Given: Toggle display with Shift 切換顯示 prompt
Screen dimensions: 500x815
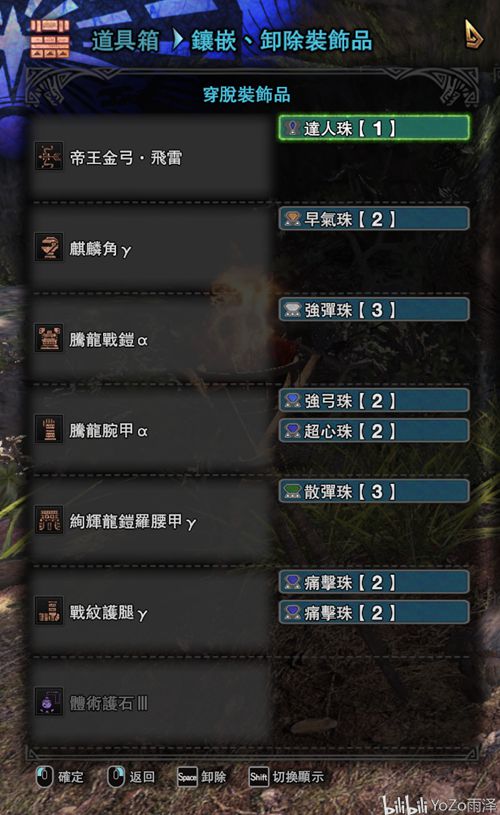Looking at the screenshot, I should 286,777.
